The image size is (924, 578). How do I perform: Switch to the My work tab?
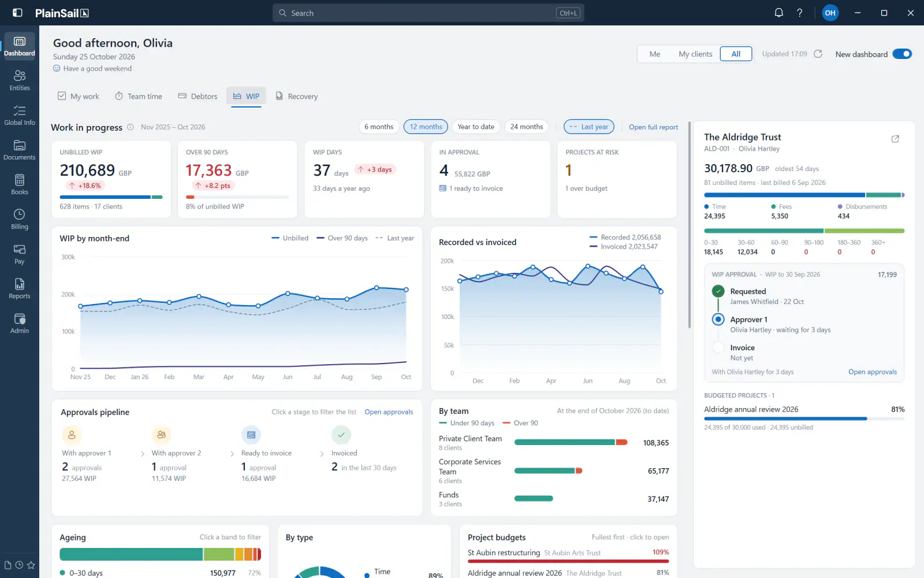(79, 97)
